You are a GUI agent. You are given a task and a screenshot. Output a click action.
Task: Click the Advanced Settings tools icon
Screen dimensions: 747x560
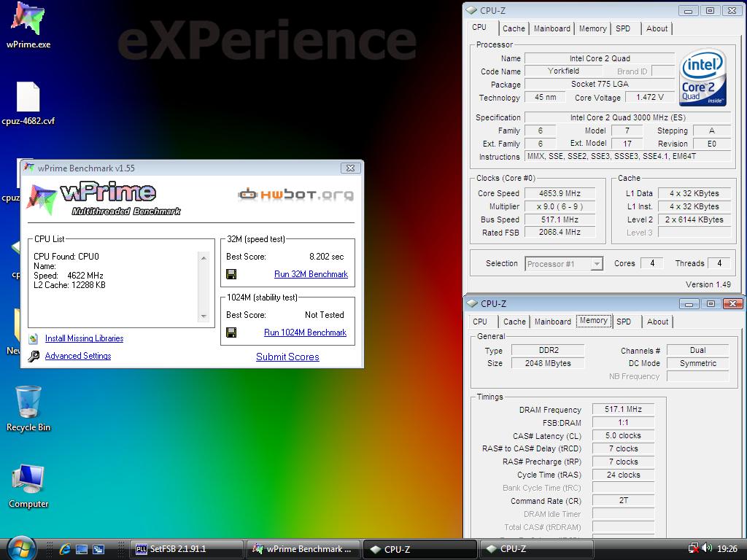pos(34,356)
